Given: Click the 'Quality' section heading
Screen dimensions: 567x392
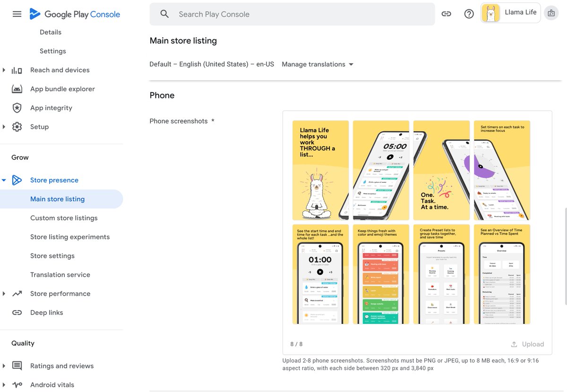Looking at the screenshot, I should pyautogui.click(x=23, y=343).
